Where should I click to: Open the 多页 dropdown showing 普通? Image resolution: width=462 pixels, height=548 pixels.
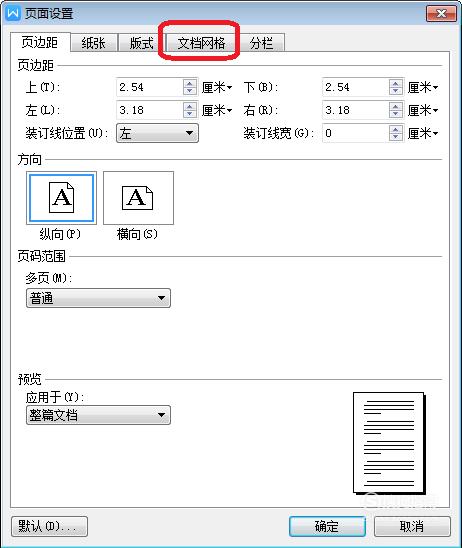pyautogui.click(x=98, y=298)
